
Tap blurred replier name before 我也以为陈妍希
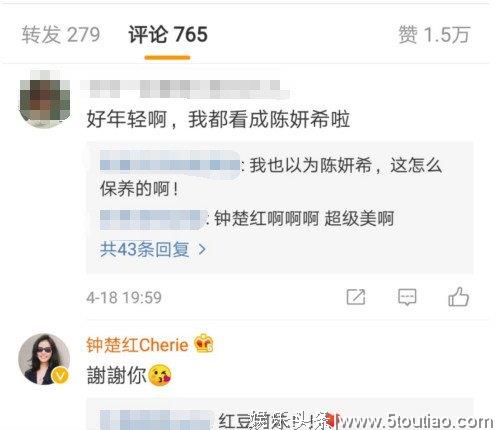tap(170, 165)
